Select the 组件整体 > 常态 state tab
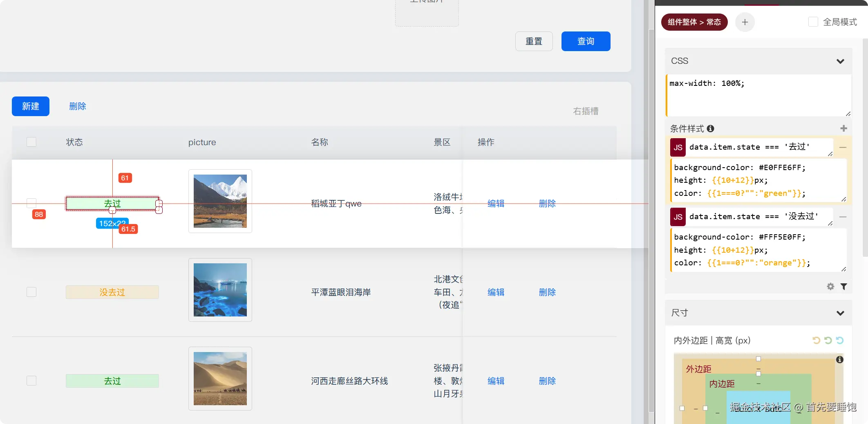 [694, 22]
